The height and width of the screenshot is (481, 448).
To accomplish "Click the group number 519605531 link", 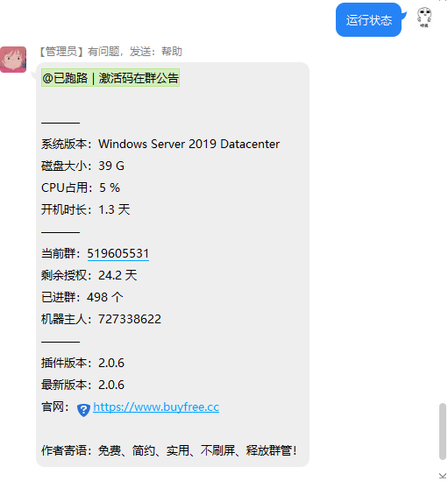I will point(118,254).
